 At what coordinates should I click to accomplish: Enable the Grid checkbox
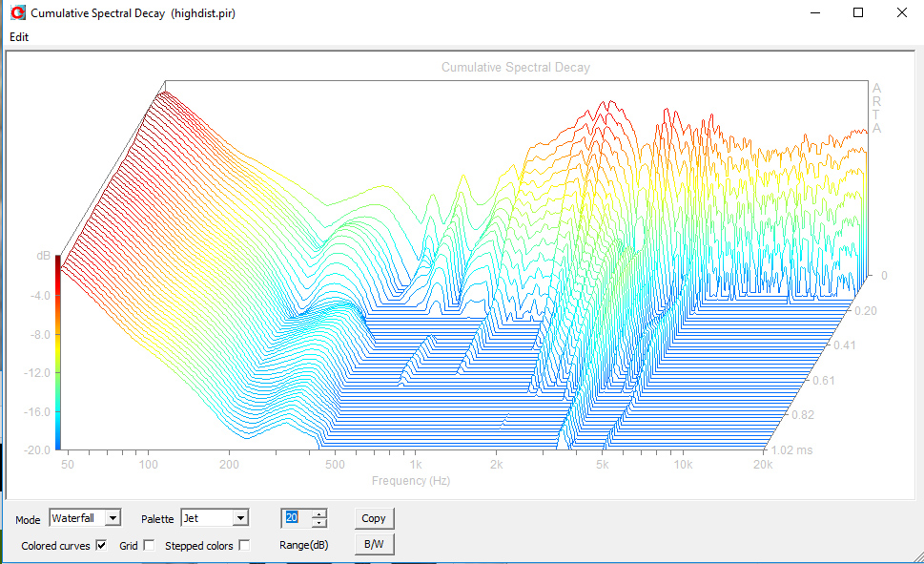click(149, 545)
